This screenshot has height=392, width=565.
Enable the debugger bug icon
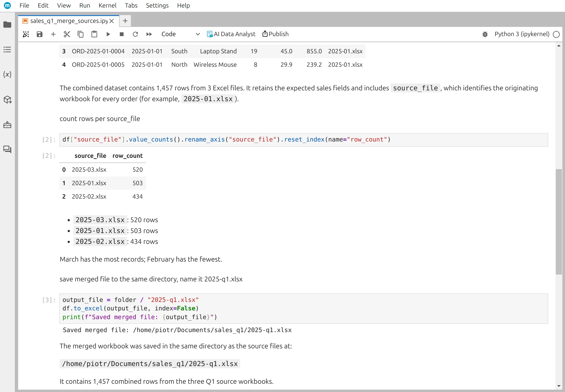485,34
